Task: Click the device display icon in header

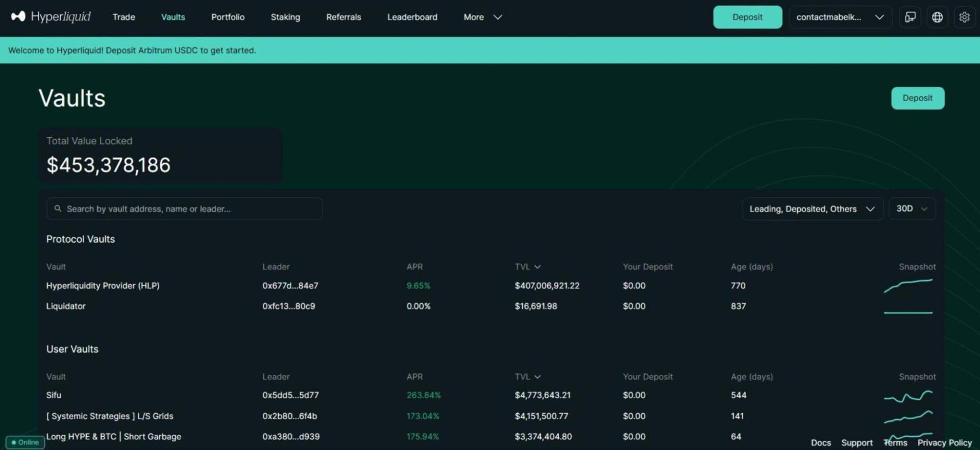Action: [x=910, y=17]
